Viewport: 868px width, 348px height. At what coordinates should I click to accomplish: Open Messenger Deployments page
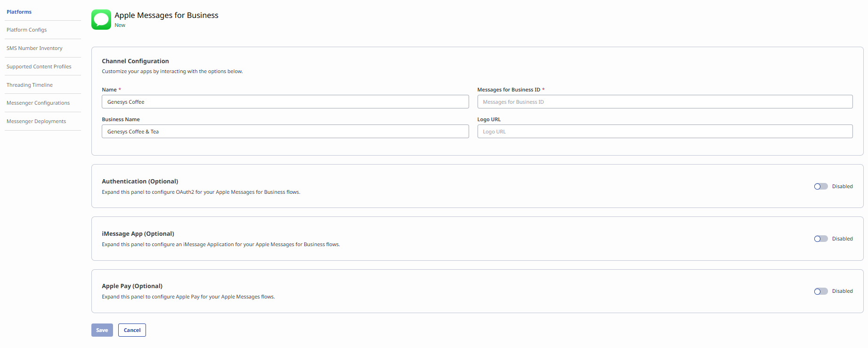(x=36, y=121)
